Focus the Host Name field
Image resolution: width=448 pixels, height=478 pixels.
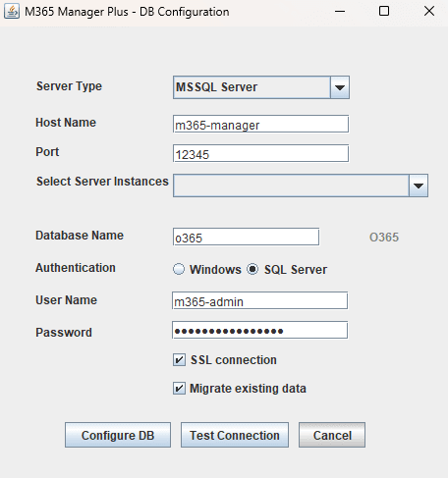point(260,124)
